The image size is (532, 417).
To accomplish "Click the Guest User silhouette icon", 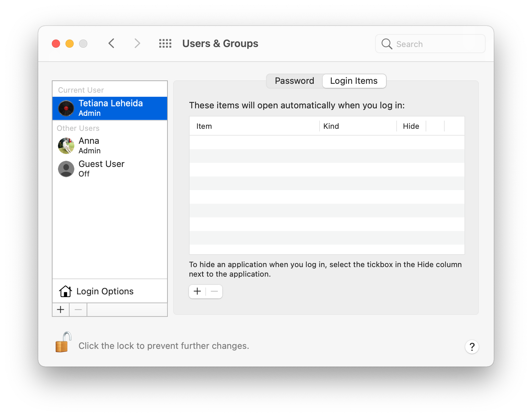I will point(66,169).
